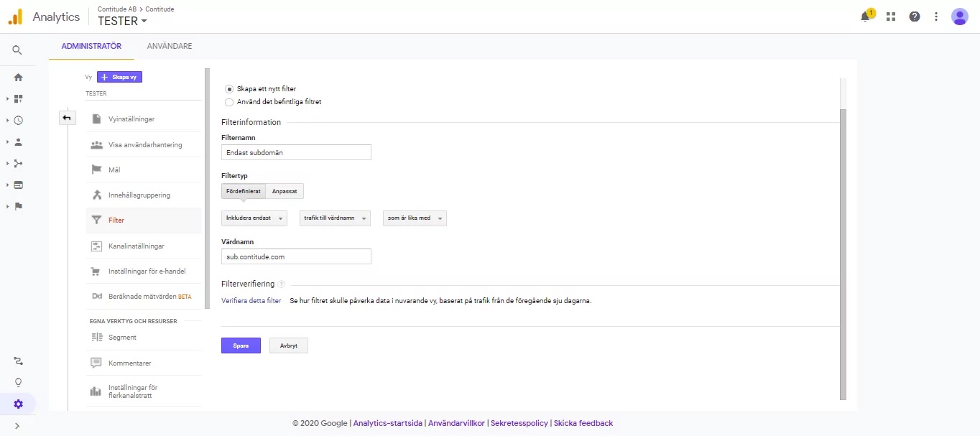Image resolution: width=980 pixels, height=436 pixels.
Task: Click the help question mark icon
Action: (x=914, y=17)
